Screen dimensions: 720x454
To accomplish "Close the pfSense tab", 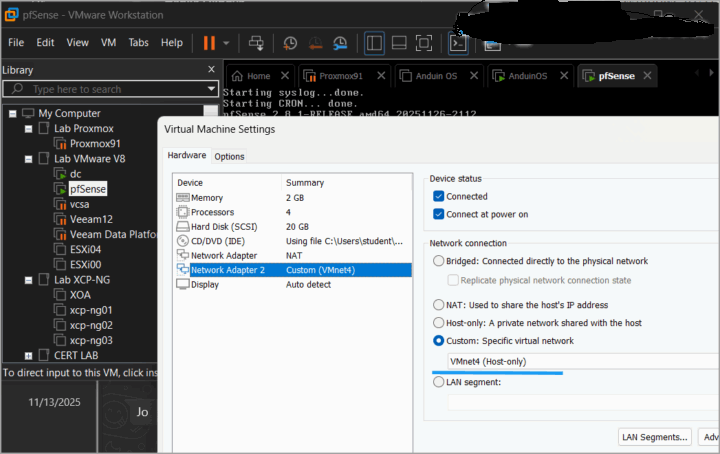I will click(x=647, y=76).
